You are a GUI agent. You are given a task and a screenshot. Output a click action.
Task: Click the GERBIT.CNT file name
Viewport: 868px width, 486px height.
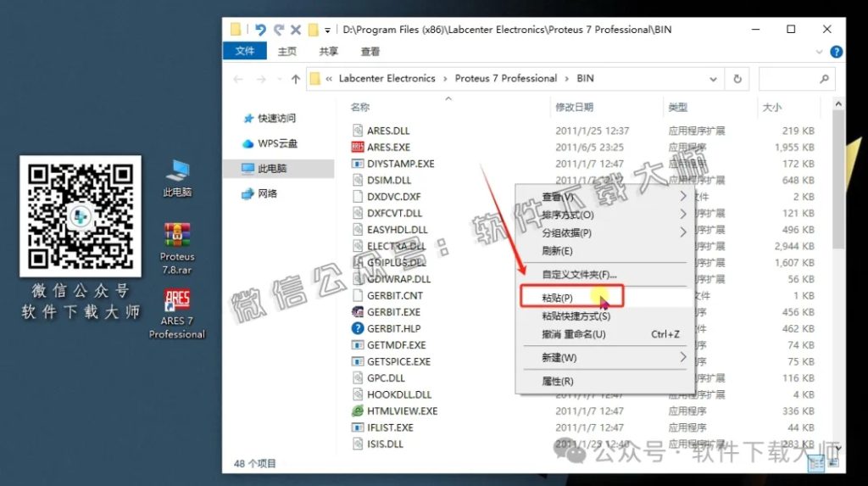click(x=395, y=295)
